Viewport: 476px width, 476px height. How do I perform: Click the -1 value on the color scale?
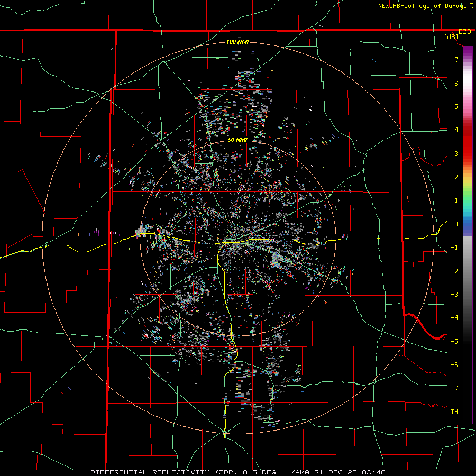coord(454,248)
